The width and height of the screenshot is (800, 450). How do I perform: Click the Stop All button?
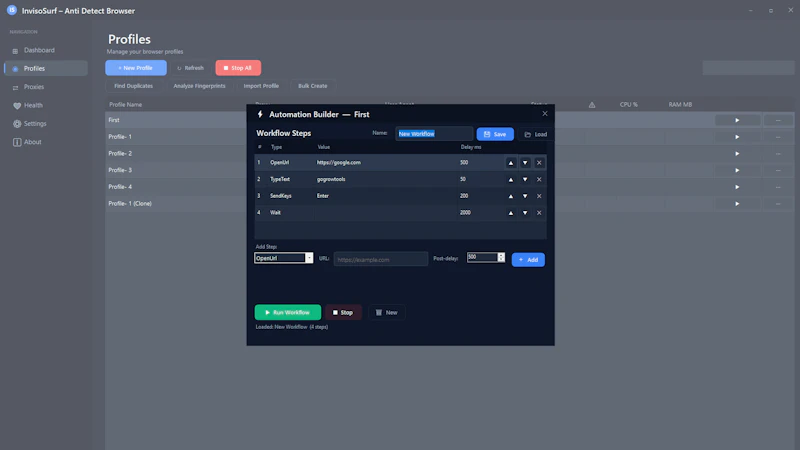coord(238,68)
